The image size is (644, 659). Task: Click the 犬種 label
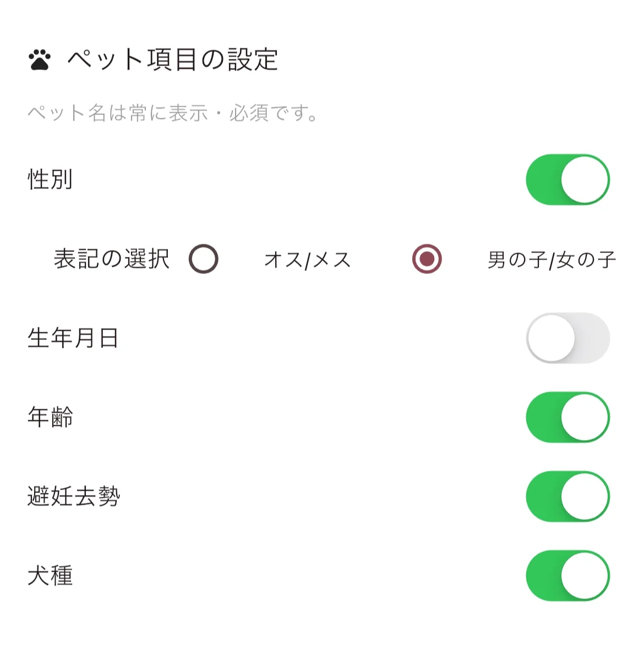50,576
